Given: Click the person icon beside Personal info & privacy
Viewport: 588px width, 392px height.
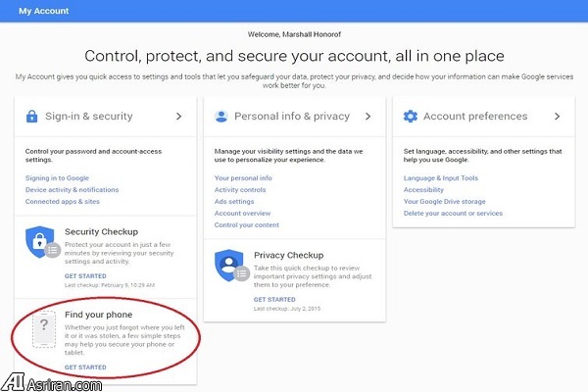Looking at the screenshot, I should pos(221,117).
